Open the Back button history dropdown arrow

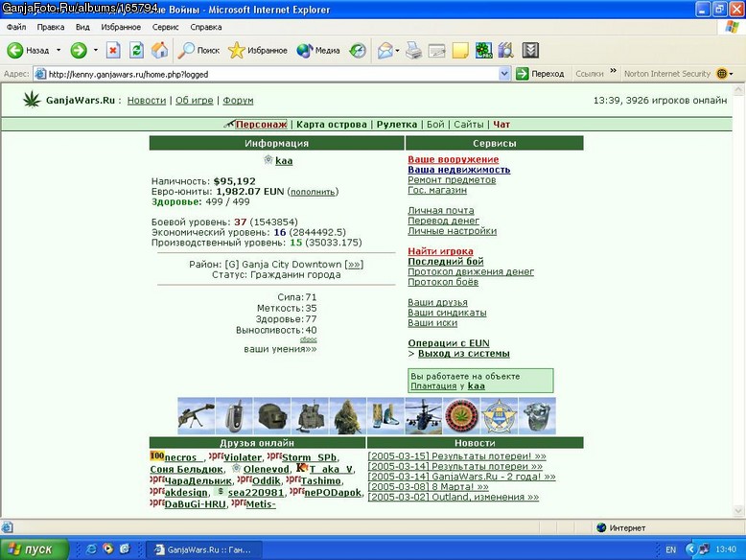[x=58, y=50]
